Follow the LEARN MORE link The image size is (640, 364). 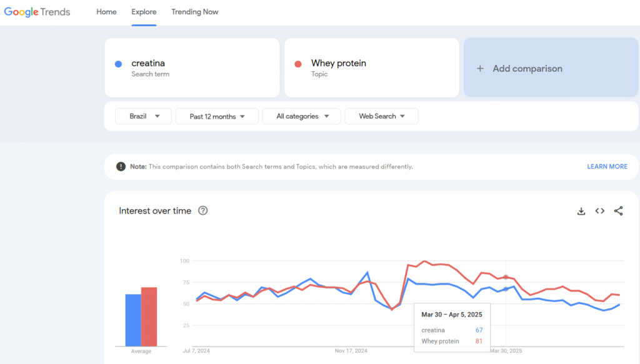tap(607, 166)
